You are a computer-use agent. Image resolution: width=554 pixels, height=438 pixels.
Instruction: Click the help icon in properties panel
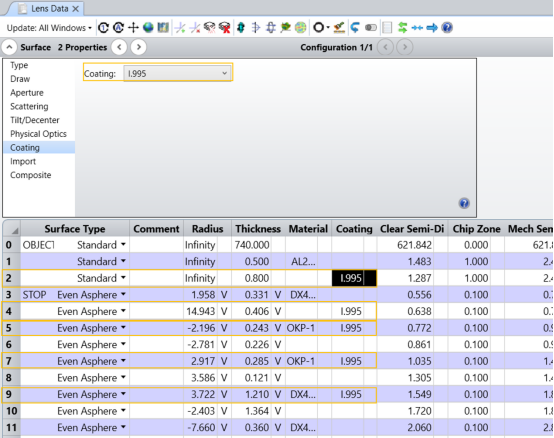pos(464,203)
